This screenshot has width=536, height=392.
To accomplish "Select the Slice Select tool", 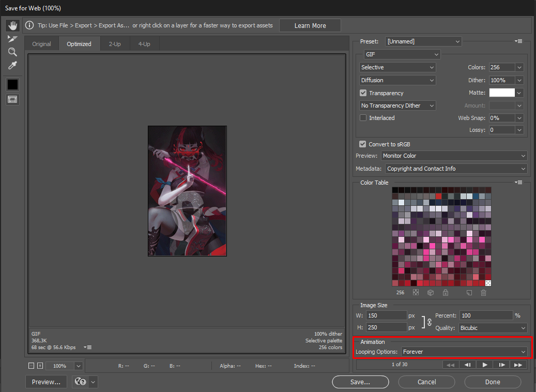I will 12,39.
